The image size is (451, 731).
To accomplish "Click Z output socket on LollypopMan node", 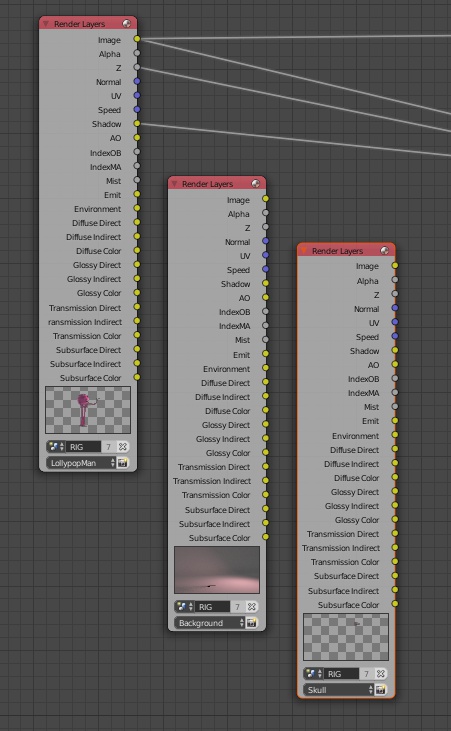I will (137, 67).
